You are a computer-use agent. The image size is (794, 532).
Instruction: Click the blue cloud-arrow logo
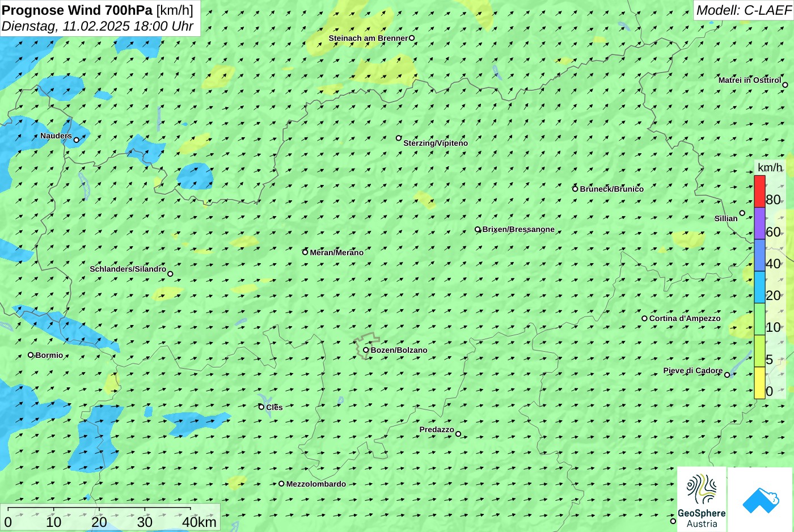point(761,500)
